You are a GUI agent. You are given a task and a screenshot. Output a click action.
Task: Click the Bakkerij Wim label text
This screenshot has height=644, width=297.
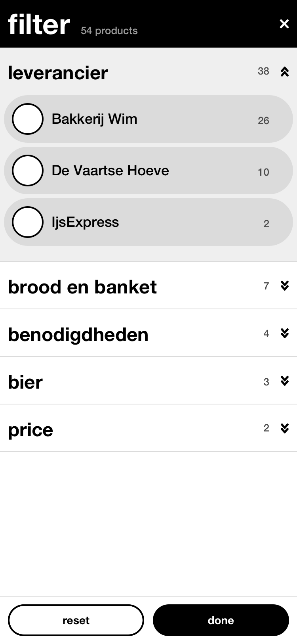[x=94, y=119]
